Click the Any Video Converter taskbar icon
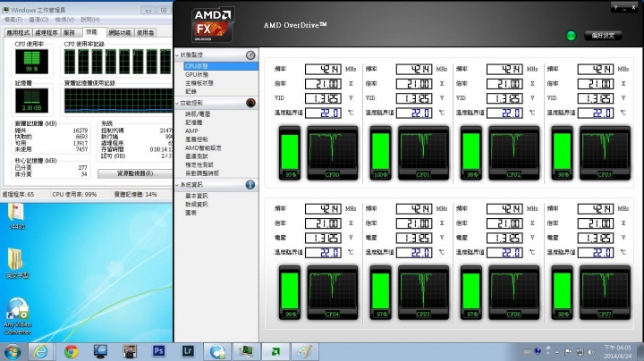Image resolution: width=644 pixels, height=361 pixels. pos(216,351)
